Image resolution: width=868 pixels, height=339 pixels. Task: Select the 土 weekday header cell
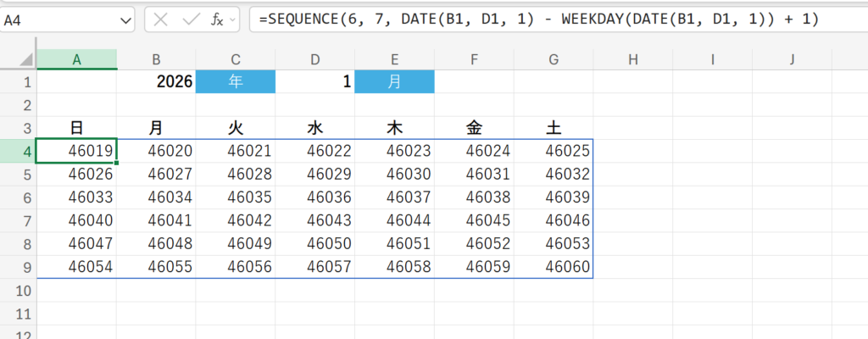(x=554, y=128)
